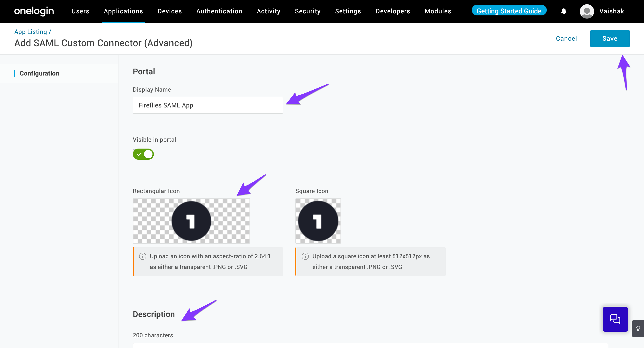Open the Getting Started Guide
Screen dimensions: 644x357
click(x=509, y=11)
